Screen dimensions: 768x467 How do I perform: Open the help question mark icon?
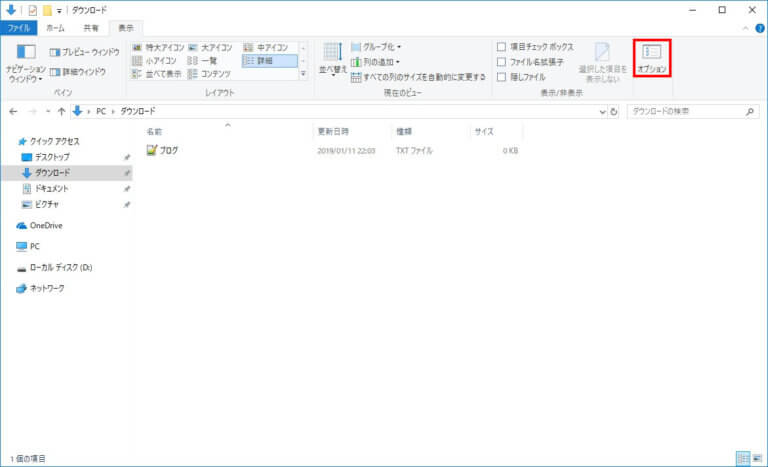760,28
